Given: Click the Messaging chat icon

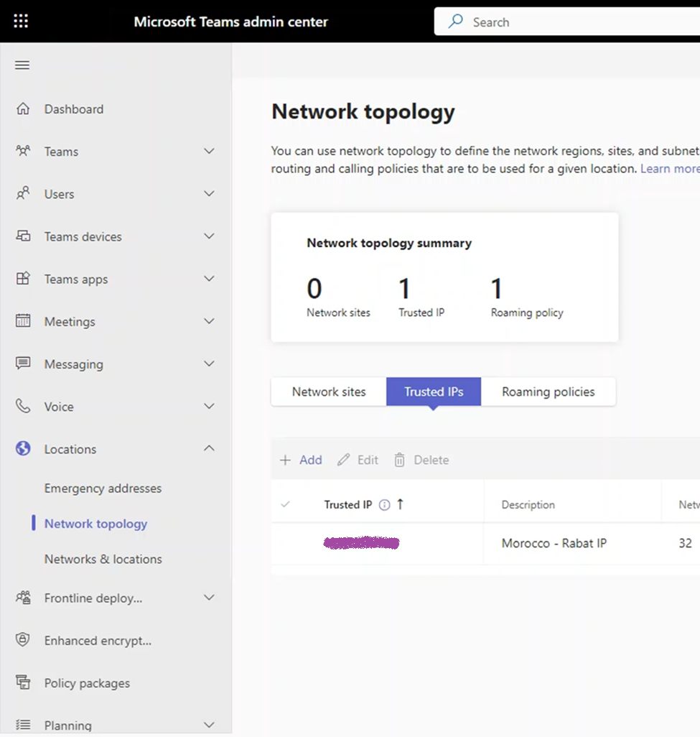Looking at the screenshot, I should coord(23,363).
